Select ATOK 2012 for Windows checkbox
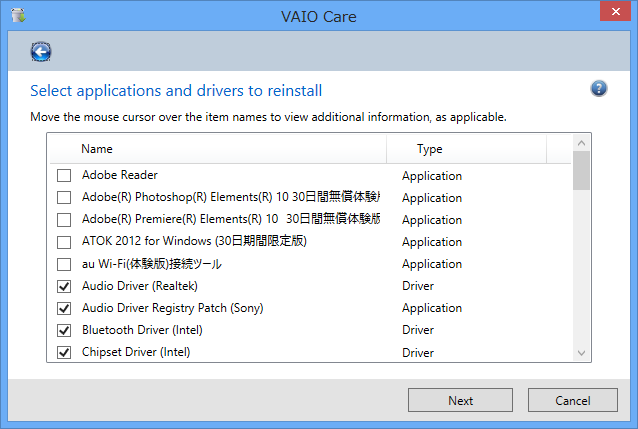 (x=64, y=242)
